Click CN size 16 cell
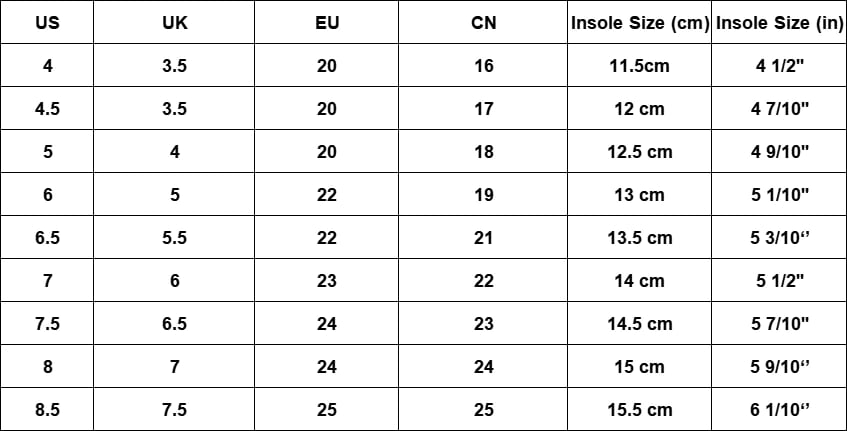Viewport: 847px width, 431px height. [x=483, y=66]
